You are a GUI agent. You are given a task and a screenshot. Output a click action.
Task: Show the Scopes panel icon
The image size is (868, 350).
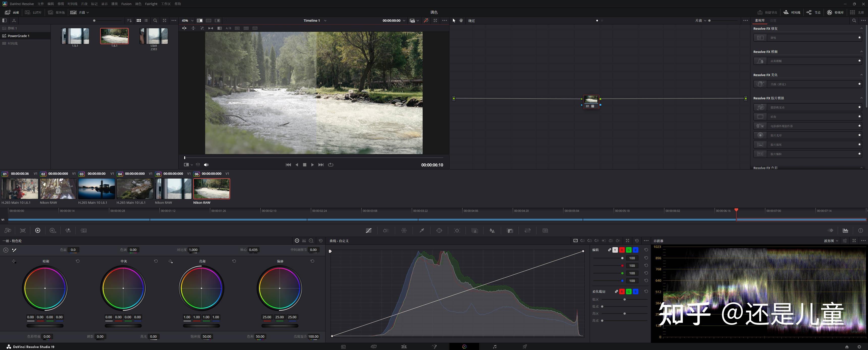pyautogui.click(x=846, y=231)
